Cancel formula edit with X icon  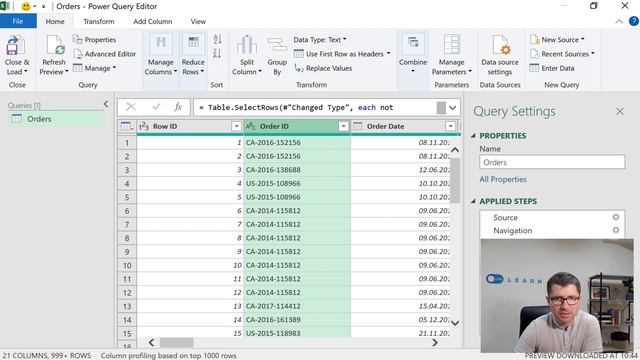tap(131, 107)
